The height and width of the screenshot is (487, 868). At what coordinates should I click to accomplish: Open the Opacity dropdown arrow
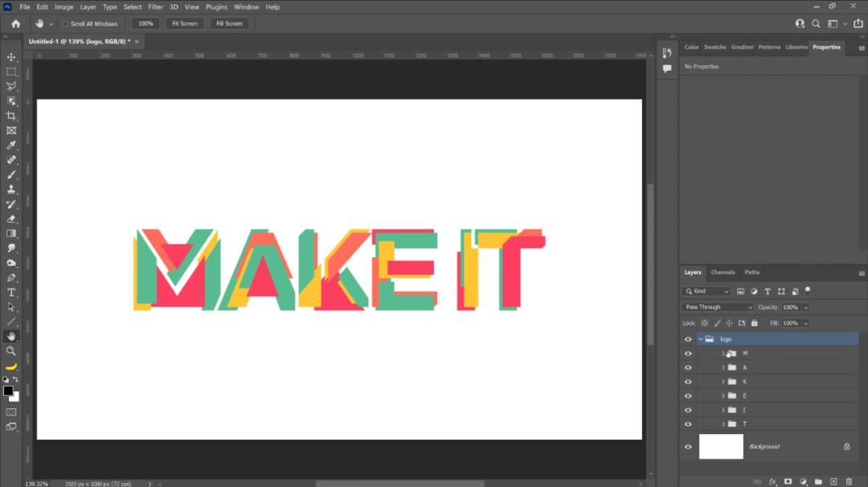coord(806,307)
